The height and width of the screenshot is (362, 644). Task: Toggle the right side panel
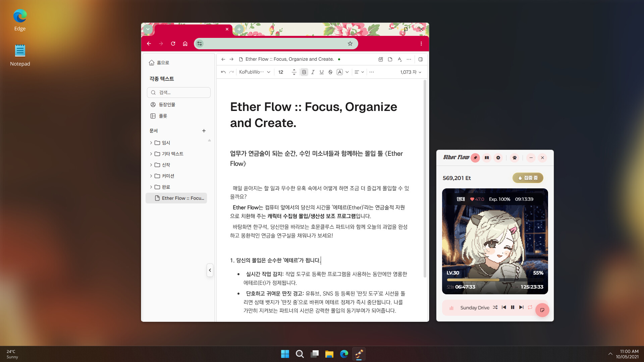421,59
